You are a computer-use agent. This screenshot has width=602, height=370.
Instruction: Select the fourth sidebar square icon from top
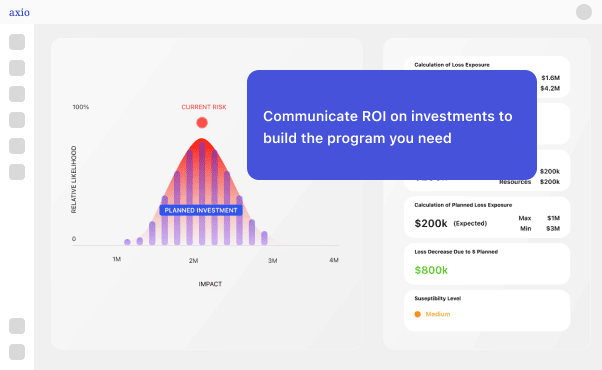[x=17, y=120]
